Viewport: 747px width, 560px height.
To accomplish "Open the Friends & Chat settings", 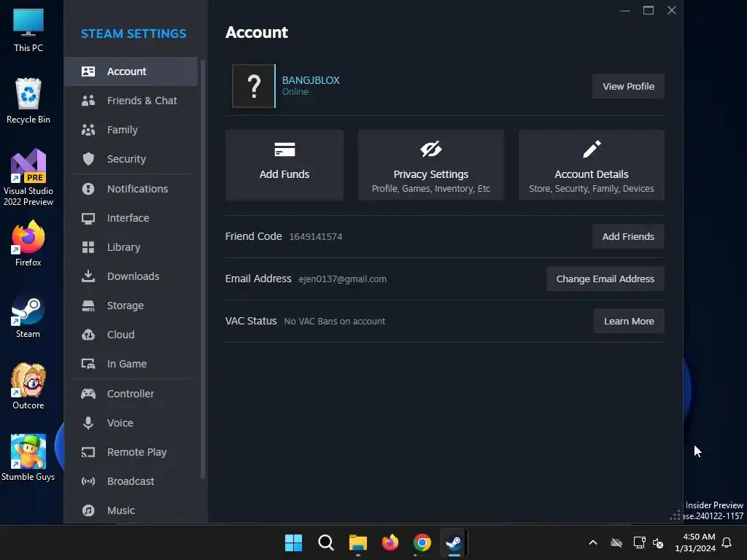I will pyautogui.click(x=131, y=101).
